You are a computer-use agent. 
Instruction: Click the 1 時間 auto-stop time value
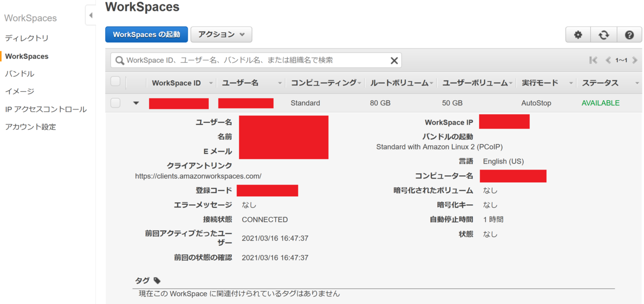pos(493,219)
